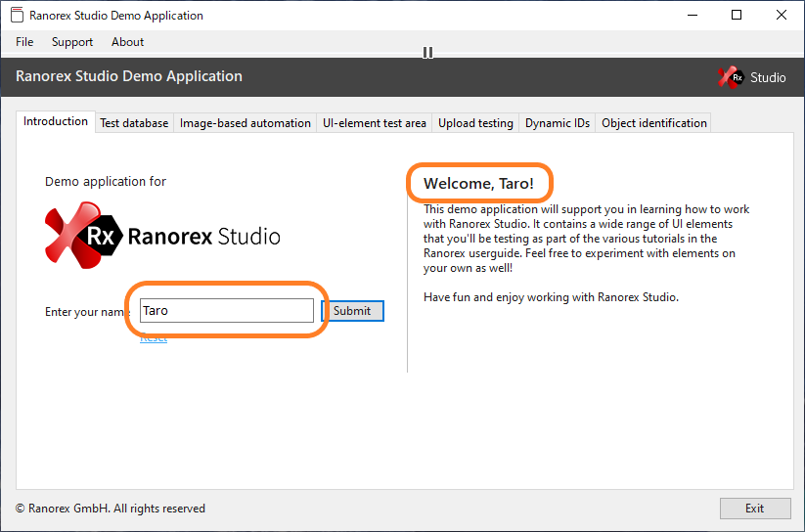
Task: Click the name input field containing Taro
Action: pos(226,311)
